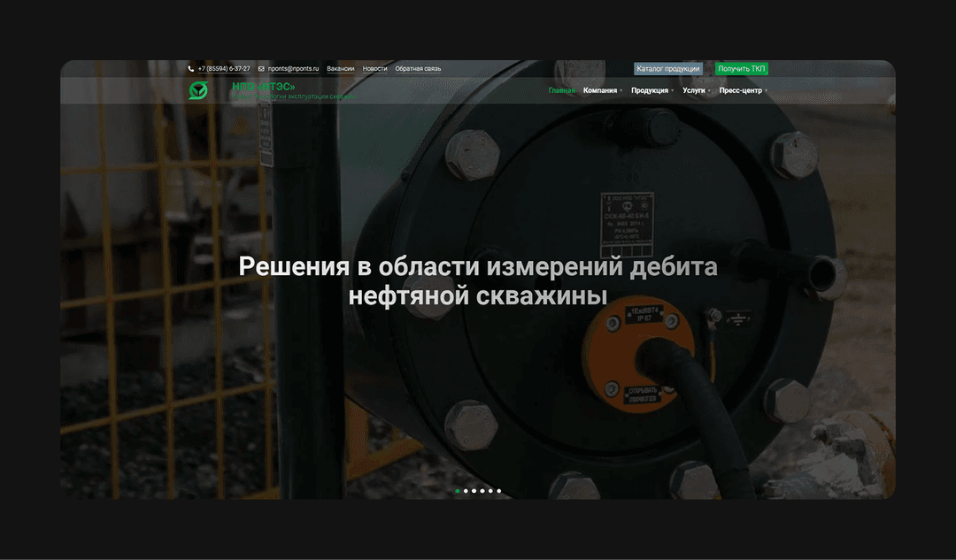Switch to the fourth slide dot
Viewport: 956px width, 560px height.
click(x=482, y=490)
